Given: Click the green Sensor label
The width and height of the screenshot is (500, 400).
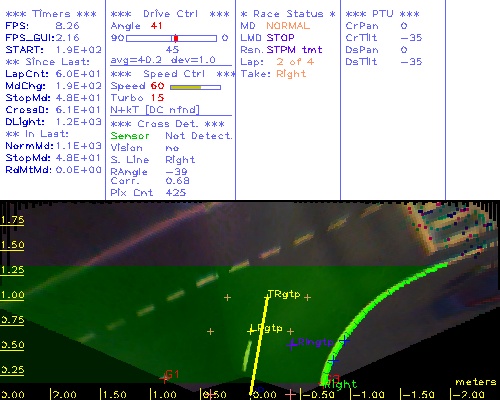Looking at the screenshot, I should 130,136.
